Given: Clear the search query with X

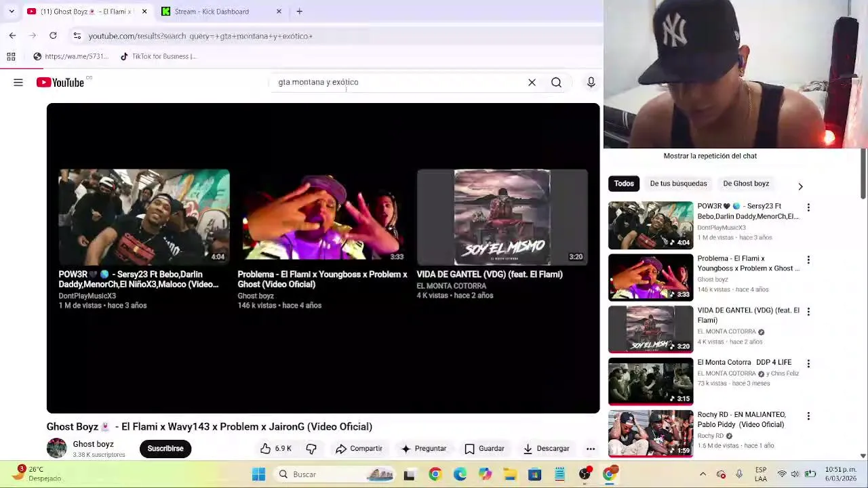Looking at the screenshot, I should pyautogui.click(x=532, y=83).
